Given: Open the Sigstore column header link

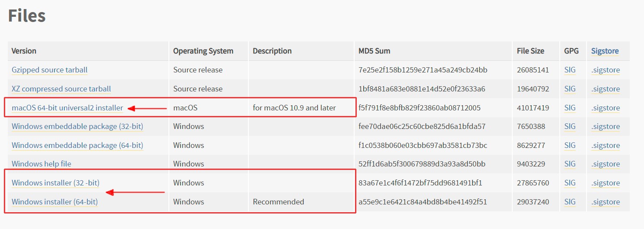Looking at the screenshot, I should 605,51.
